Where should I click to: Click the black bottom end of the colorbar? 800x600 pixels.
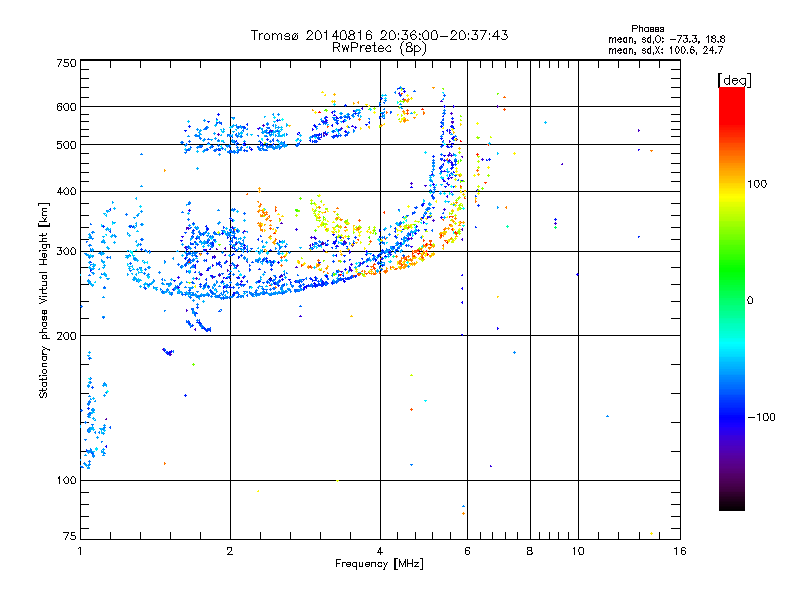[732, 505]
